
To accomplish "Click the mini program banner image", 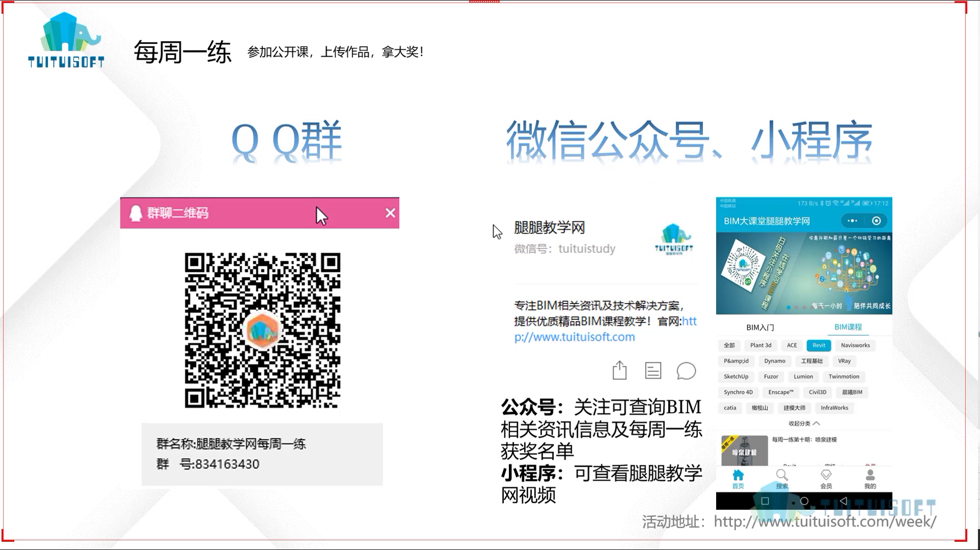I will pyautogui.click(x=804, y=273).
